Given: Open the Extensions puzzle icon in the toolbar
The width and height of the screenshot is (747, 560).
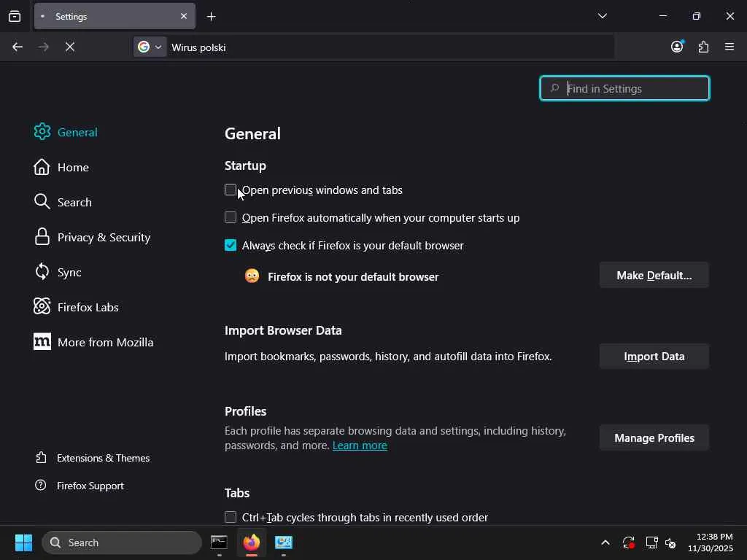Looking at the screenshot, I should (703, 47).
